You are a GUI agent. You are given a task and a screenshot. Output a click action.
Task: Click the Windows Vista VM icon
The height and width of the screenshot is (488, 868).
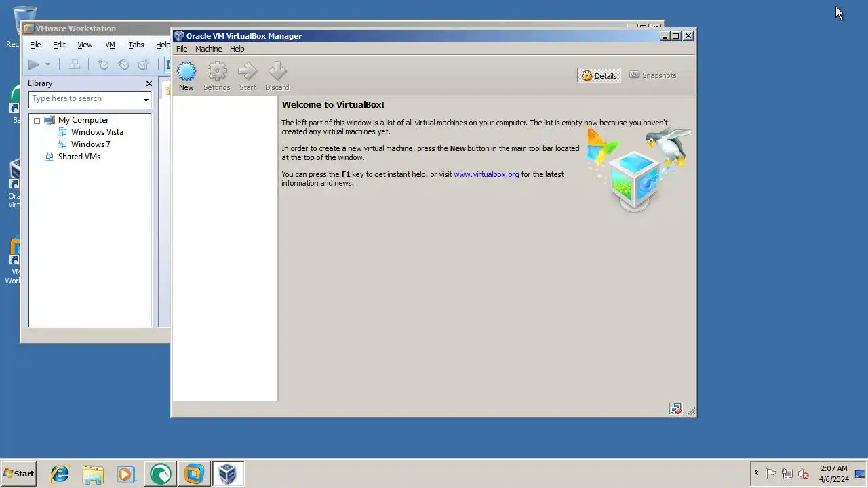[x=62, y=132]
